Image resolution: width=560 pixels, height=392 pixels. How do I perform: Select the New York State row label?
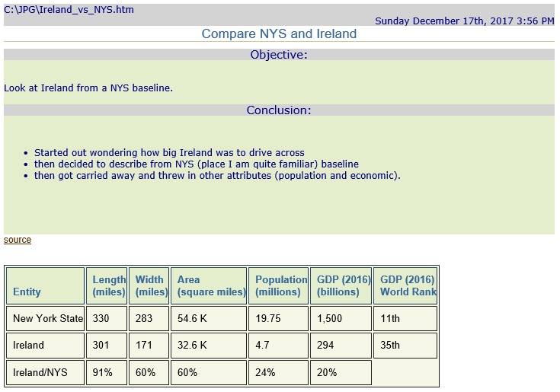click(x=46, y=318)
